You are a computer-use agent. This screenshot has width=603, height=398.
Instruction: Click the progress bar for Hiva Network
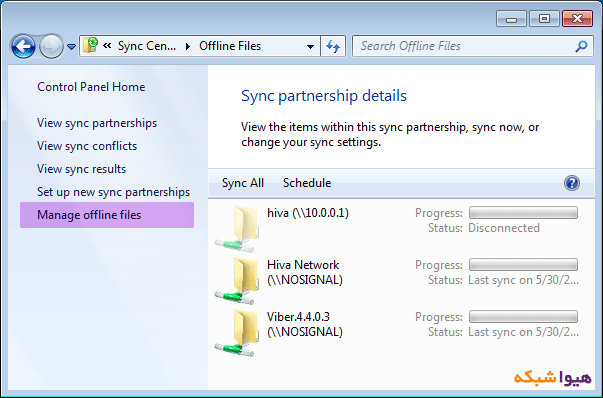click(523, 265)
